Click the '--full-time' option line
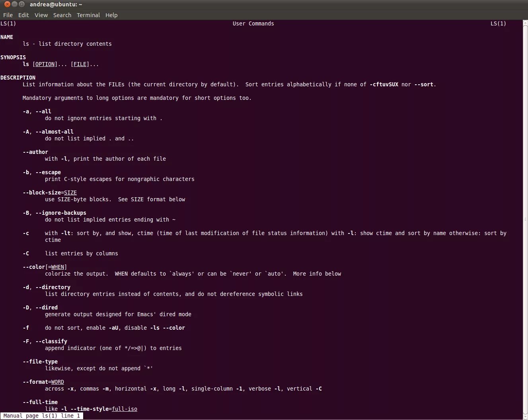Viewport: 528px width, 420px height. point(40,402)
